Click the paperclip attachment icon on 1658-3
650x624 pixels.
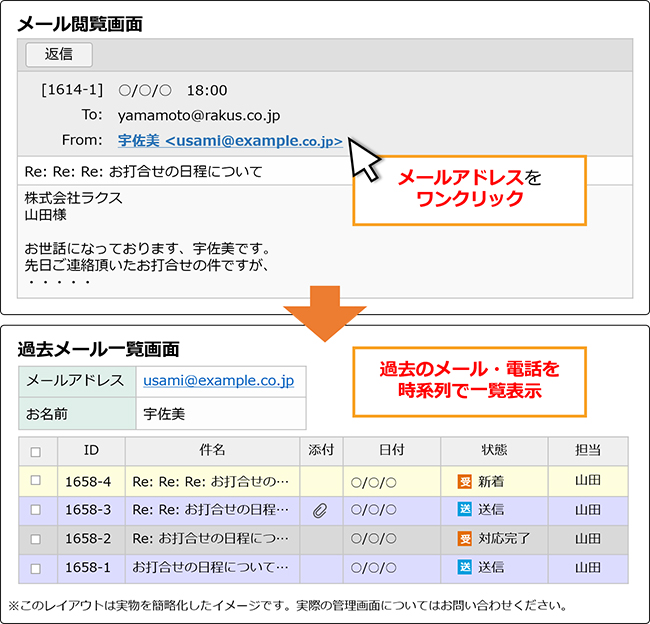[x=320, y=510]
